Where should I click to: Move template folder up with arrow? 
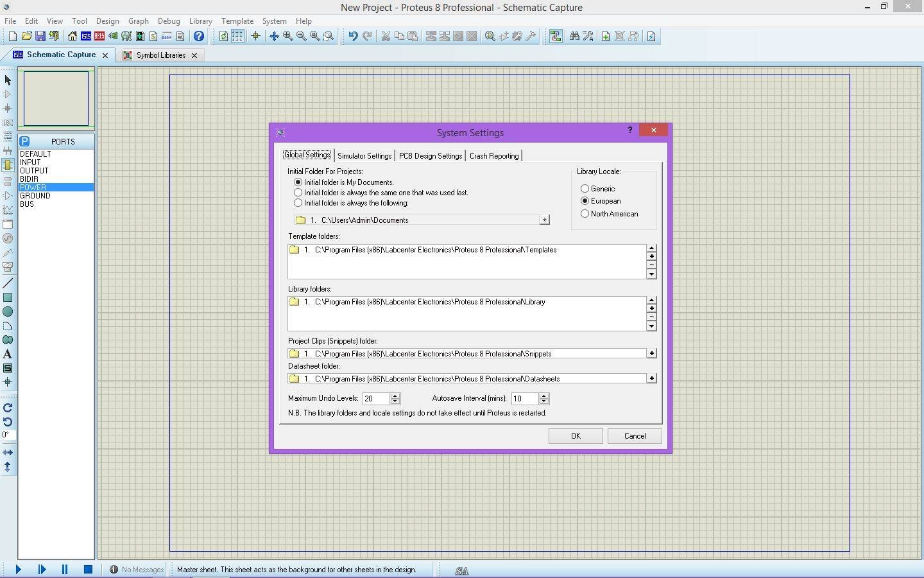coord(651,248)
